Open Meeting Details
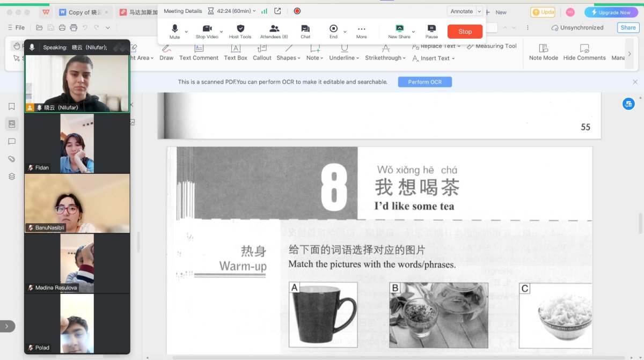Viewport: 644px width, 360px height. [x=182, y=11]
